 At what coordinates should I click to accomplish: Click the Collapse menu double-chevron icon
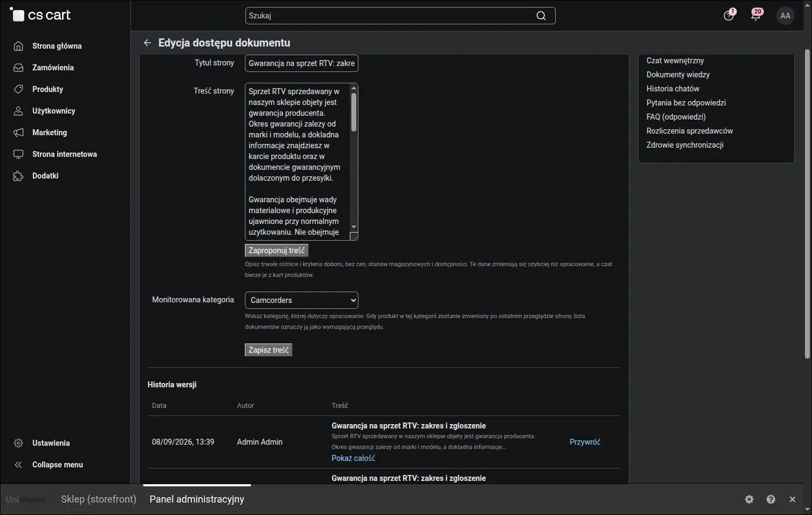(18, 465)
